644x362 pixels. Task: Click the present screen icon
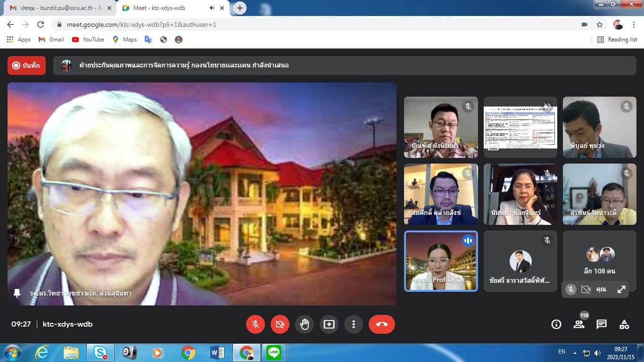(329, 324)
